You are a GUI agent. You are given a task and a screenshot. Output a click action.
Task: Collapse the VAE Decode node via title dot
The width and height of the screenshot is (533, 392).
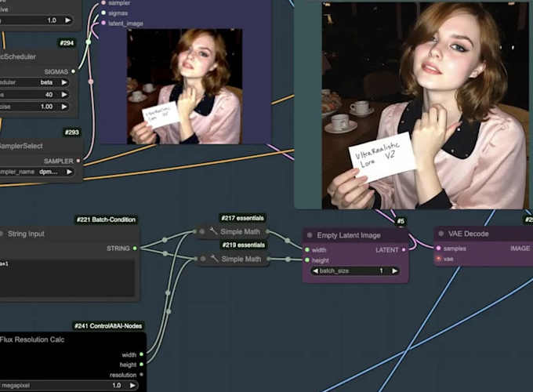[440, 234]
